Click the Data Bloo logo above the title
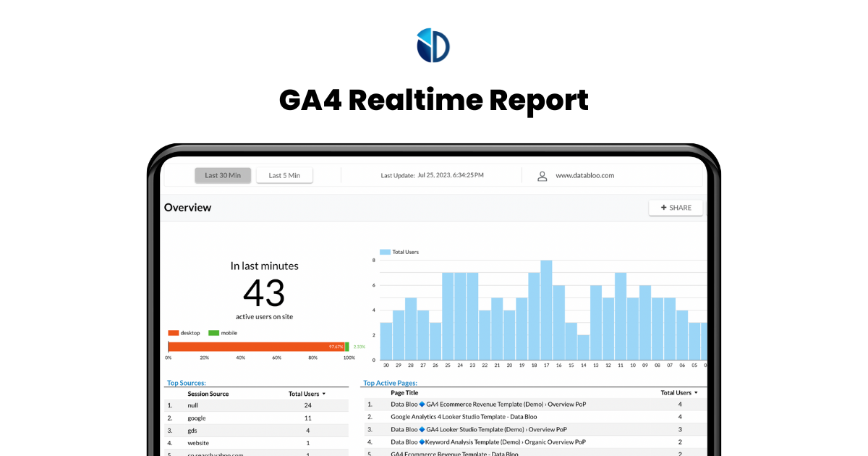Viewport: 868px width, 456px height. pos(433,45)
